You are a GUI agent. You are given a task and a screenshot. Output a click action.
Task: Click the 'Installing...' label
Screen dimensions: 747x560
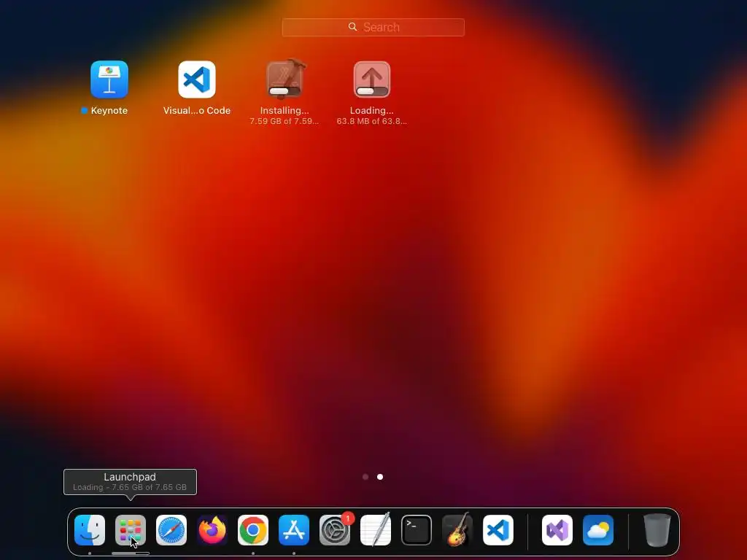285,111
